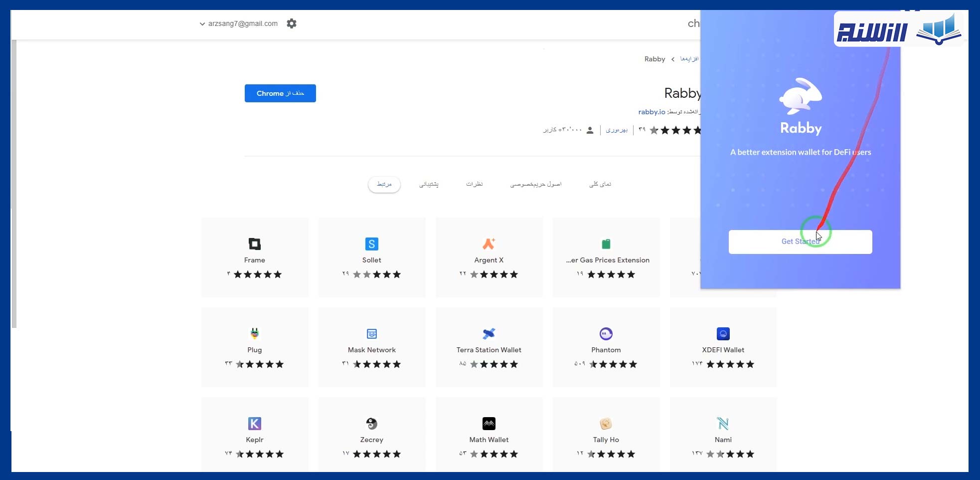This screenshot has width=980, height=480.
Task: Click the Sollet extension icon
Action: click(372, 244)
